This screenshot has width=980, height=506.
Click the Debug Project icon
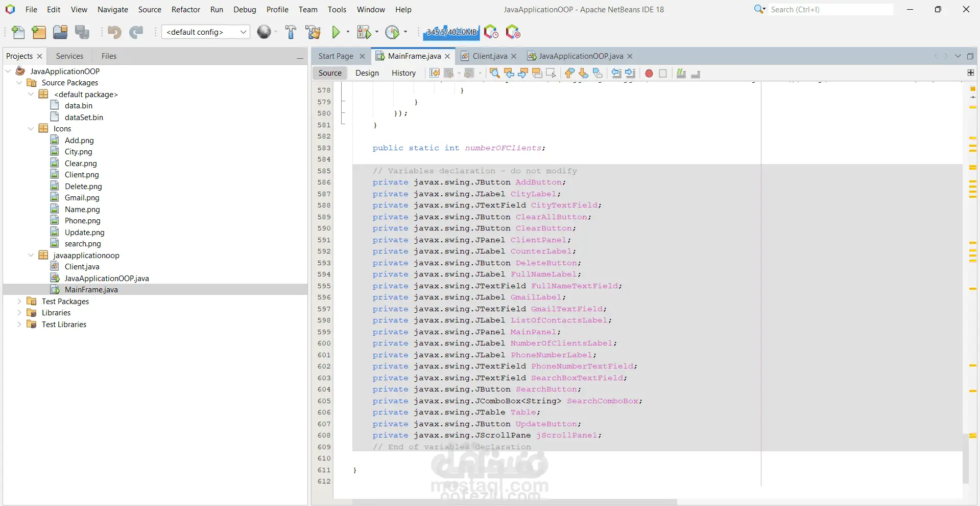click(364, 32)
